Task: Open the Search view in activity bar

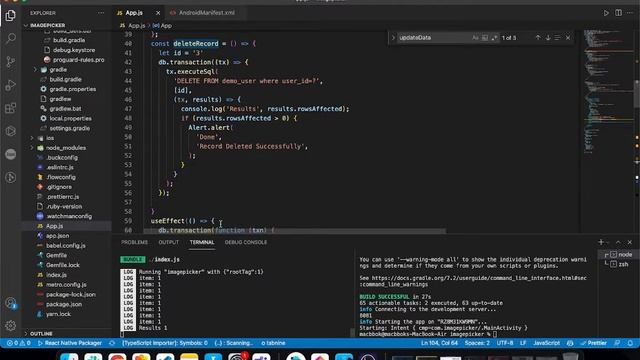Action: click(x=11, y=38)
